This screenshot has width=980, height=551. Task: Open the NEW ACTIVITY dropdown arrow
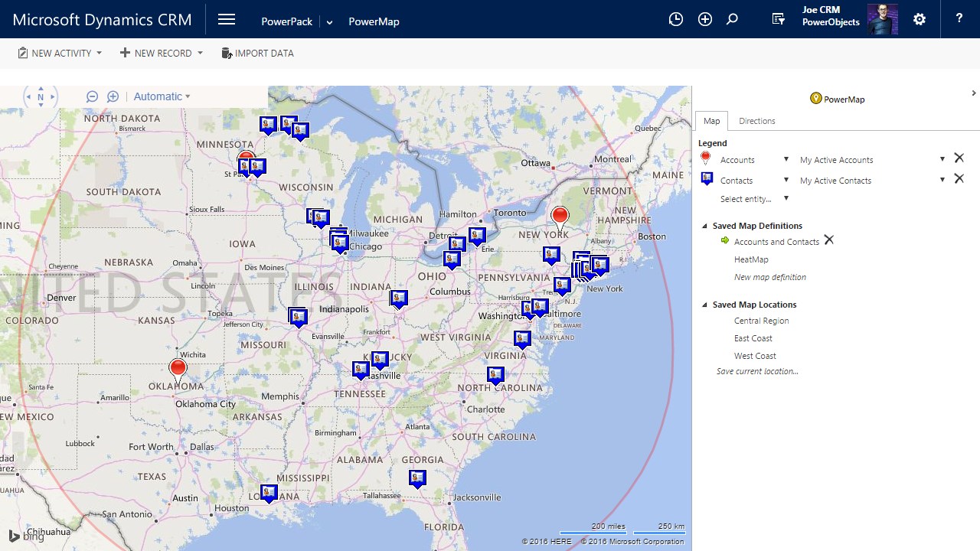[x=99, y=54]
